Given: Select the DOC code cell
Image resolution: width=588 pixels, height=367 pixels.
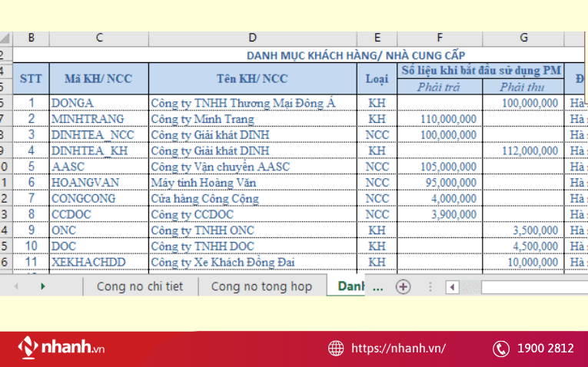Looking at the screenshot, I should [x=99, y=246].
